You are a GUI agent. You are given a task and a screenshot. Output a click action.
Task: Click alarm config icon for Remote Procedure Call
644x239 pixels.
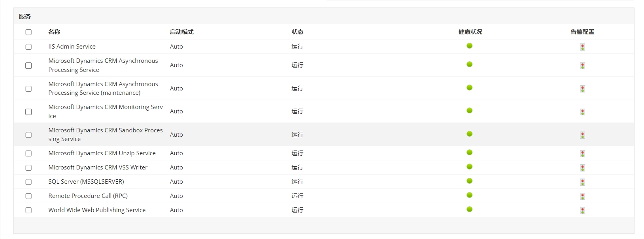pyautogui.click(x=582, y=196)
